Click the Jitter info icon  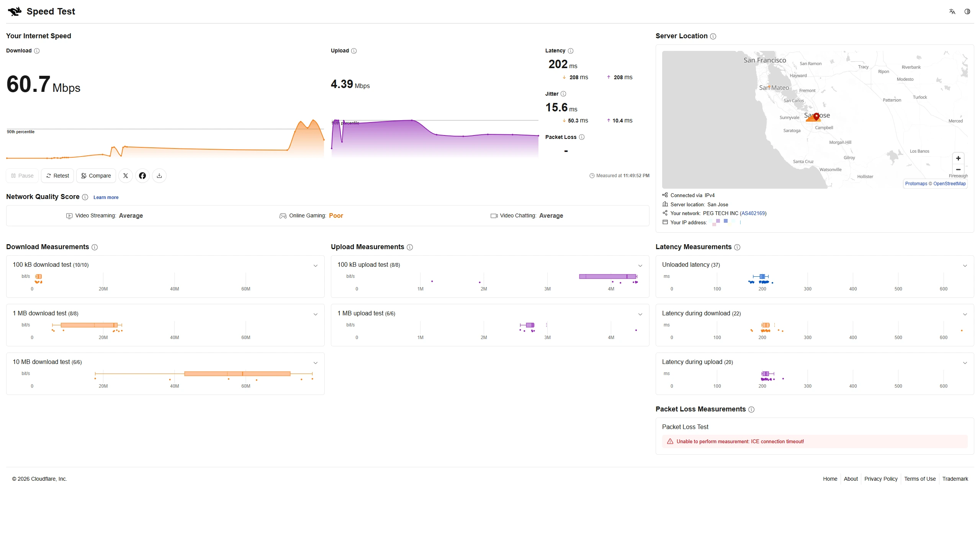[563, 94]
